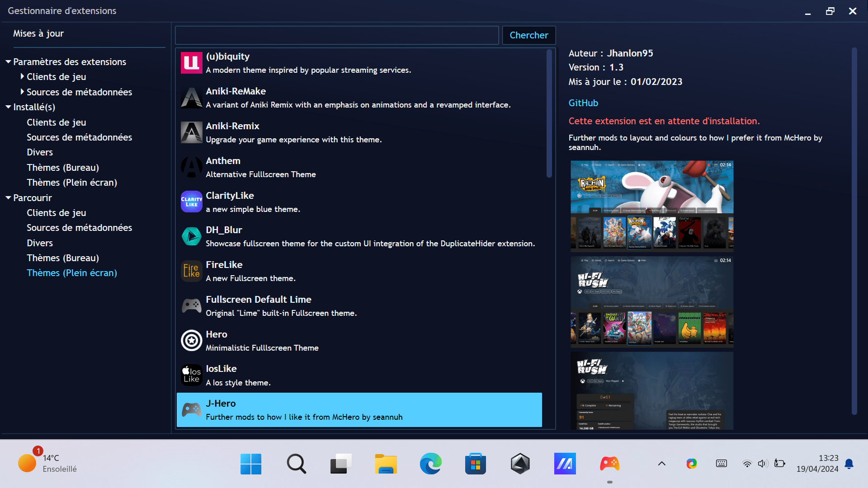The height and width of the screenshot is (488, 868).
Task: Select the Hero shield icon
Action: [191, 341]
